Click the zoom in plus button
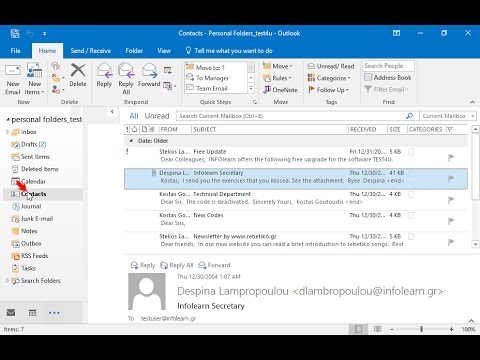This screenshot has height=360, width=480. pos(451,329)
